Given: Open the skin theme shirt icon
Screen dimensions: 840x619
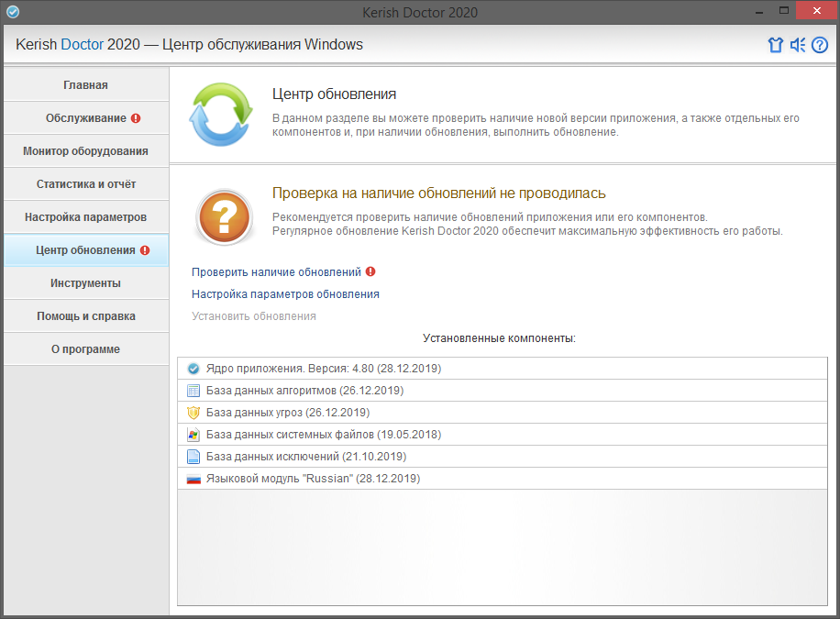Looking at the screenshot, I should point(776,45).
